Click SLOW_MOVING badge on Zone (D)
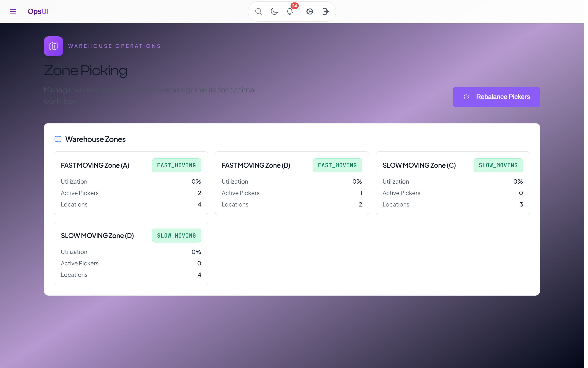Screen dimensions: 588x368 tap(176, 236)
